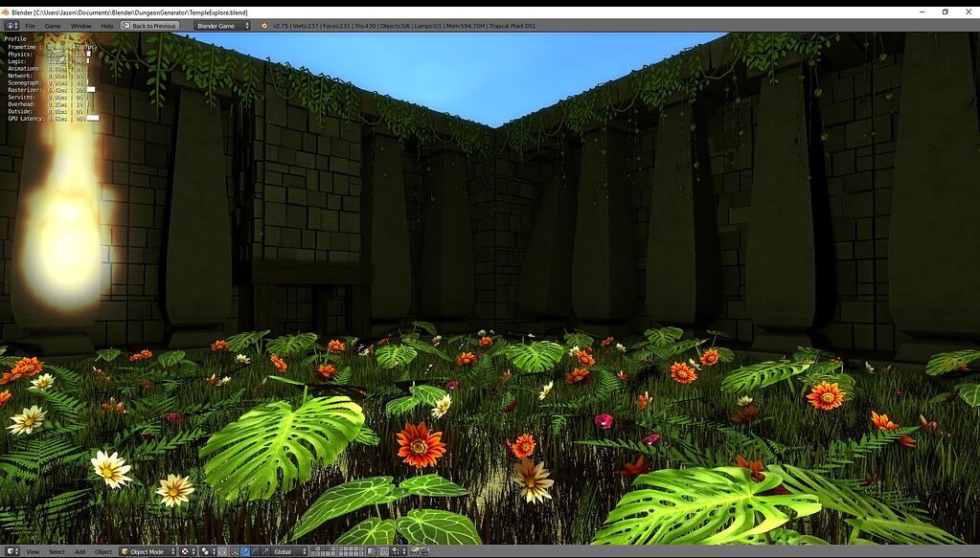Click the Scenegraph profile row
Image resolution: width=980 pixels, height=558 pixels.
[x=48, y=82]
